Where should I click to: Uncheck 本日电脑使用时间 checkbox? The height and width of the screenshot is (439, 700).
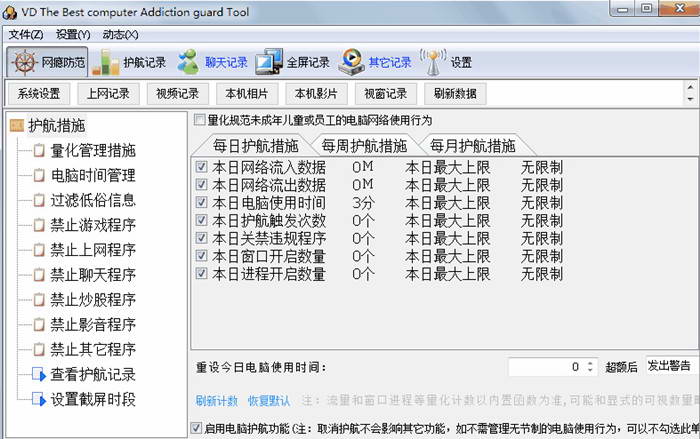[x=201, y=203]
